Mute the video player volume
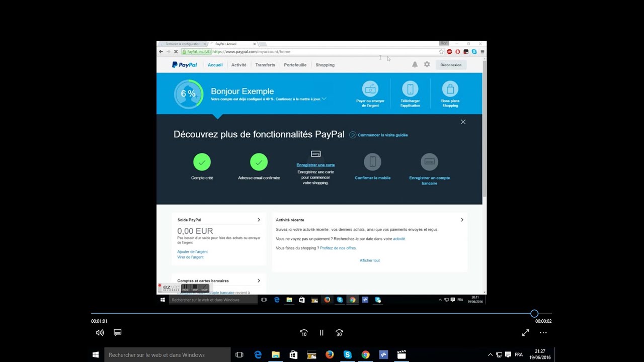This screenshot has width=644, height=362. [100, 333]
